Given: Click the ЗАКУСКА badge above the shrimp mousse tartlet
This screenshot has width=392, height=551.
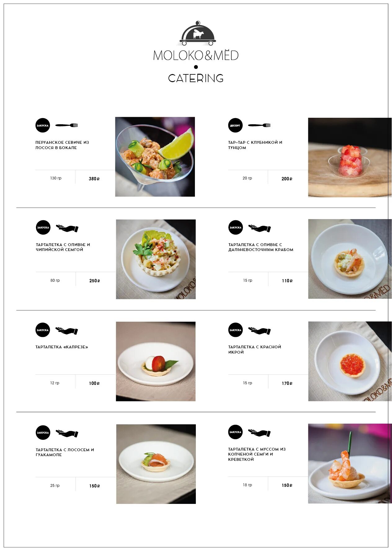Looking at the screenshot, I should click(x=235, y=432).
